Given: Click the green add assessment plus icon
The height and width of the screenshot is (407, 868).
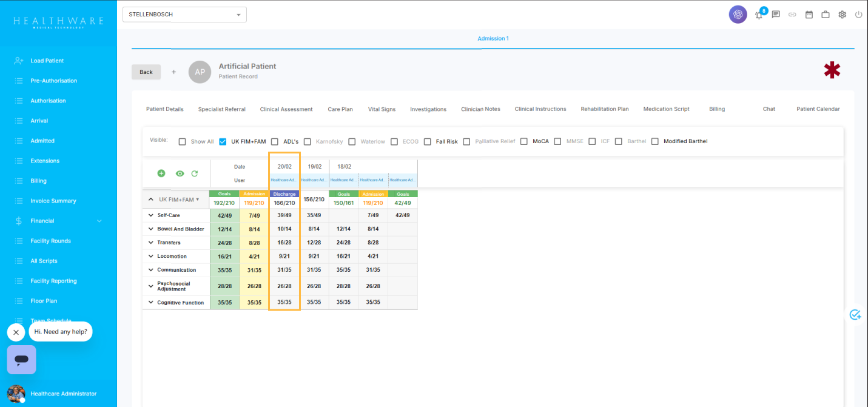Looking at the screenshot, I should (x=161, y=173).
